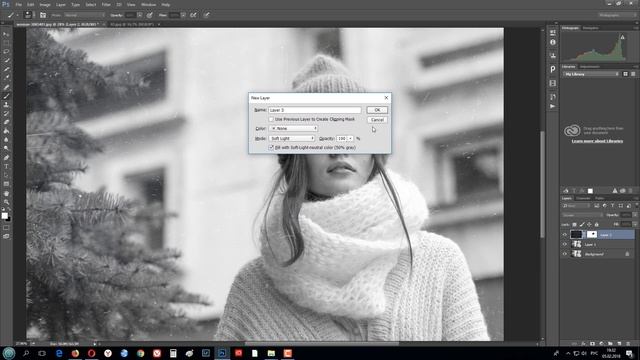Select the Rectangular Marquee tool
The height and width of the screenshot is (360, 640).
point(6,43)
